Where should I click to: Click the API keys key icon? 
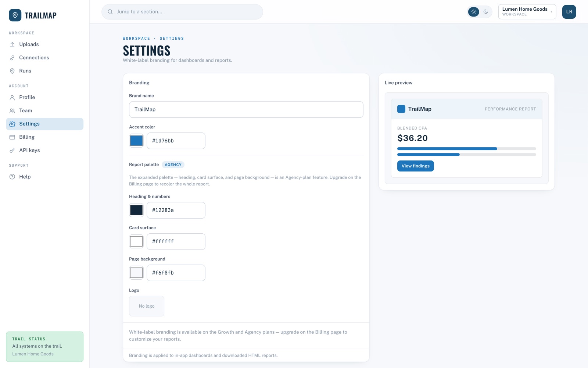pyautogui.click(x=12, y=151)
